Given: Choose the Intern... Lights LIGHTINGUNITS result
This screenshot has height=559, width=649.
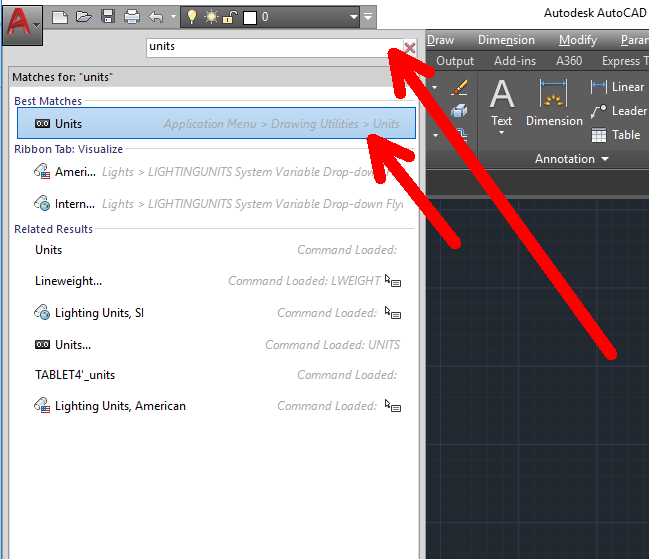Looking at the screenshot, I should pyautogui.click(x=216, y=204).
